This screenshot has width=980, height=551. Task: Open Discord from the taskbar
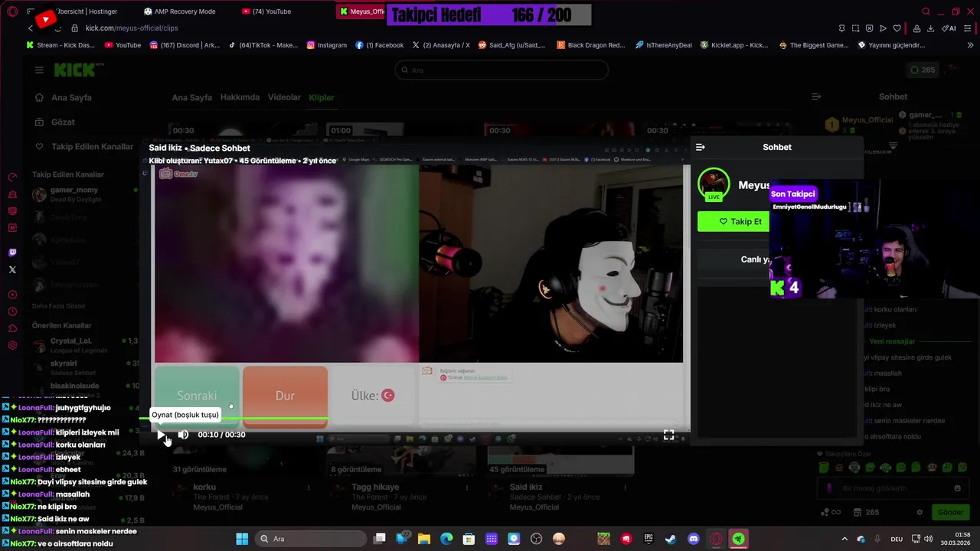pyautogui.click(x=694, y=539)
